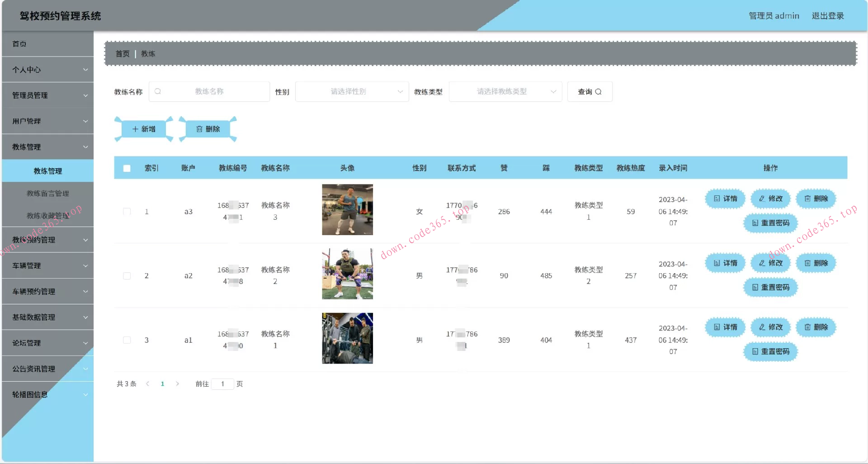Click the 联系方式 column header

pos(462,168)
